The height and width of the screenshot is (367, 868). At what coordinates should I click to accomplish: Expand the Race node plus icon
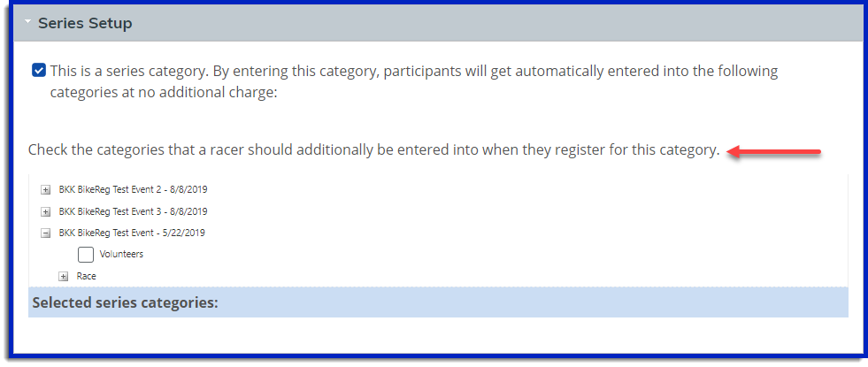point(64,277)
